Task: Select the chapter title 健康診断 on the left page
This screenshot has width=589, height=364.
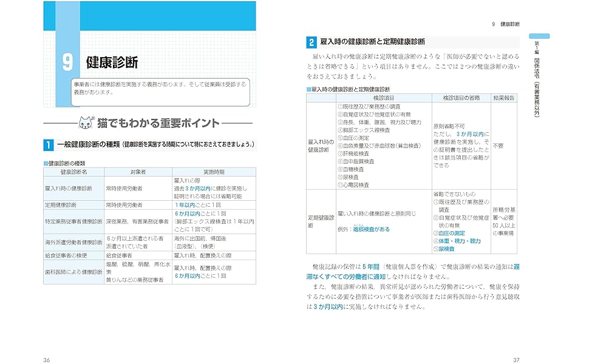Action: (x=112, y=62)
